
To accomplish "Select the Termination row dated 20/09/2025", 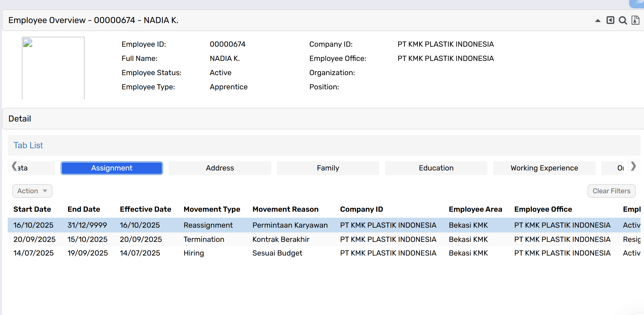I will (204, 239).
